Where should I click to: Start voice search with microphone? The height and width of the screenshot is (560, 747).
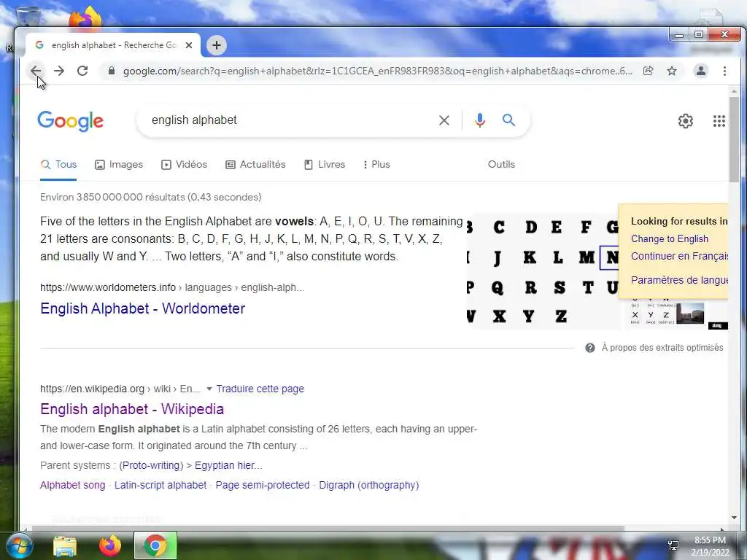tap(480, 120)
